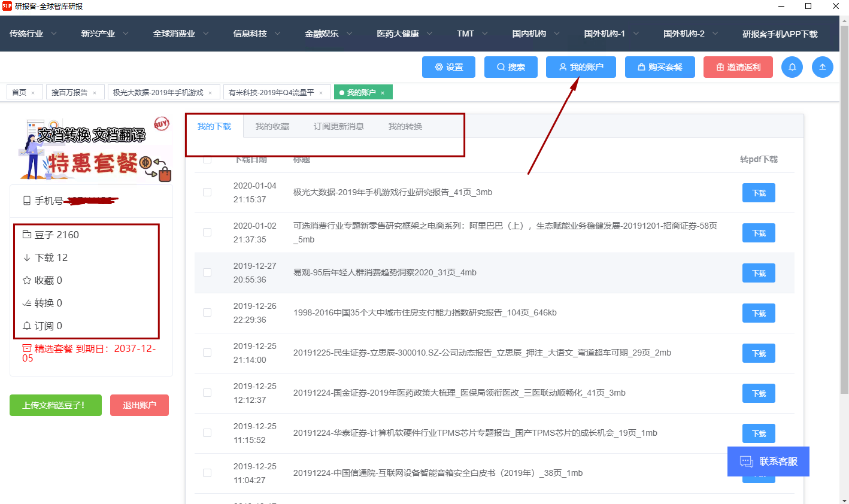Click the chat icon on 联系客服
The height and width of the screenshot is (504, 849).
(x=747, y=462)
